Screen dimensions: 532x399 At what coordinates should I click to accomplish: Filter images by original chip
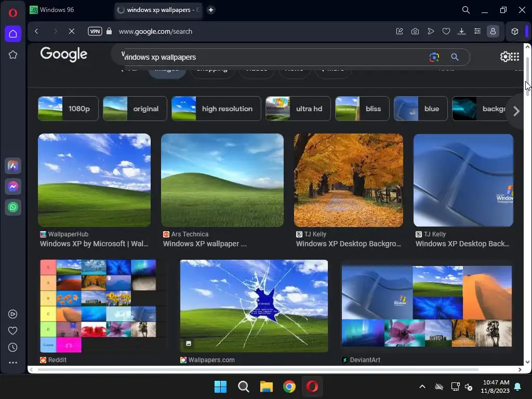(x=135, y=109)
